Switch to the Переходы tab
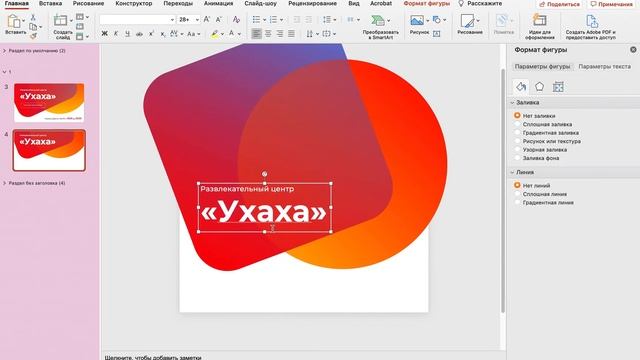 tap(178, 3)
